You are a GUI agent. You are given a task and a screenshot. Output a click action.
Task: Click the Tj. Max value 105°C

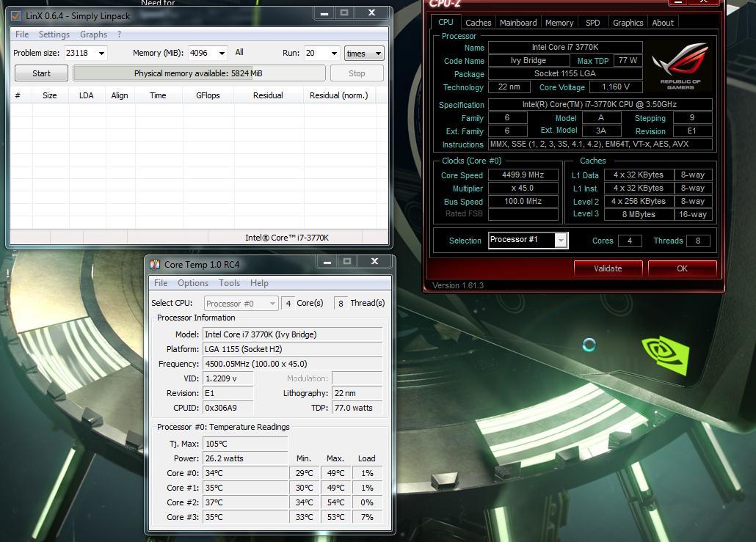[245, 444]
